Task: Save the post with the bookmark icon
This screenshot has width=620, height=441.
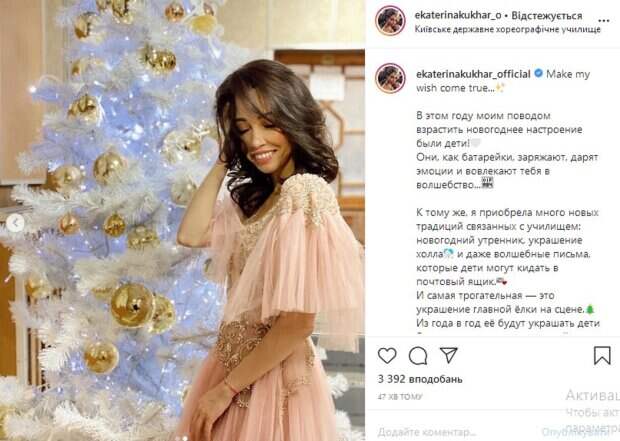Action: [x=602, y=355]
